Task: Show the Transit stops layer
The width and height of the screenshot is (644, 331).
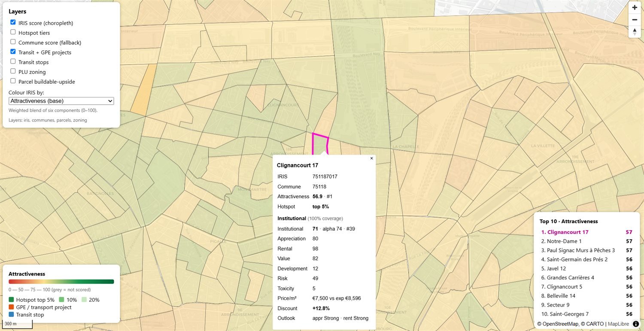Action: [x=13, y=62]
